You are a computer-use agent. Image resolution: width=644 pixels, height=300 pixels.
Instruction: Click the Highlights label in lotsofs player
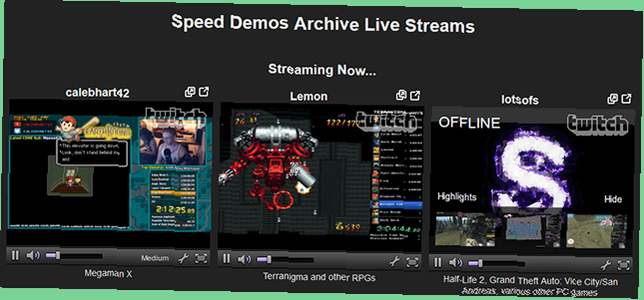click(457, 196)
